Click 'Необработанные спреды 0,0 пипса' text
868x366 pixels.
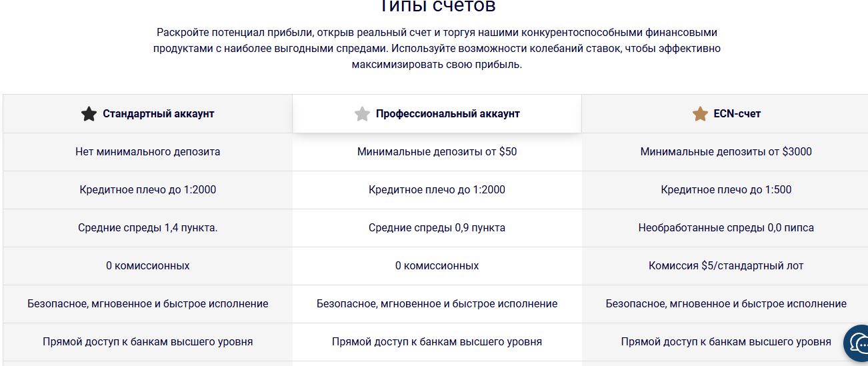tap(726, 228)
